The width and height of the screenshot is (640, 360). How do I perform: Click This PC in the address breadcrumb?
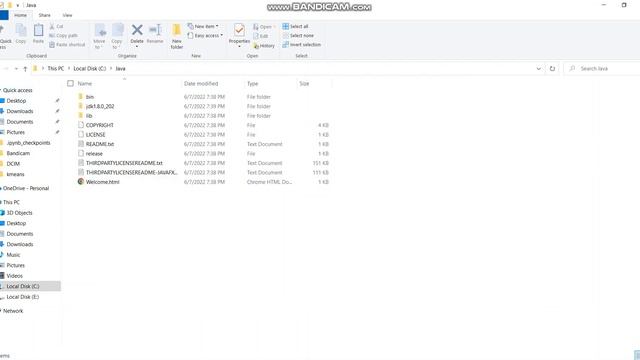click(56, 69)
